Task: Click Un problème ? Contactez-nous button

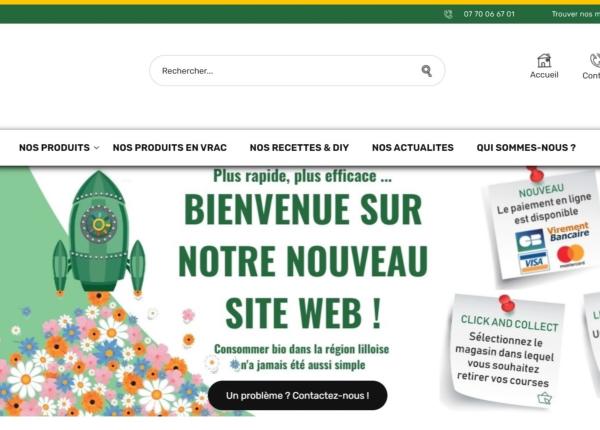Action: [x=297, y=395]
